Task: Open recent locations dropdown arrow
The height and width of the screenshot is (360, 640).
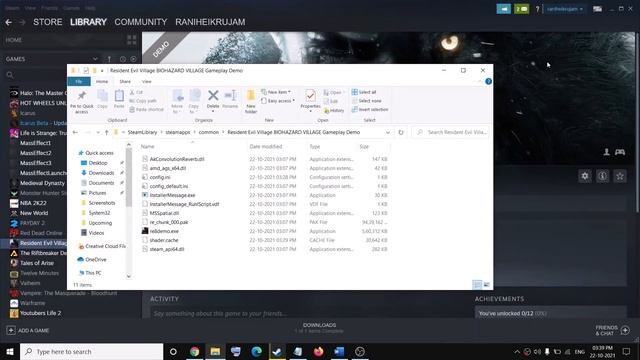Action: coord(98,132)
